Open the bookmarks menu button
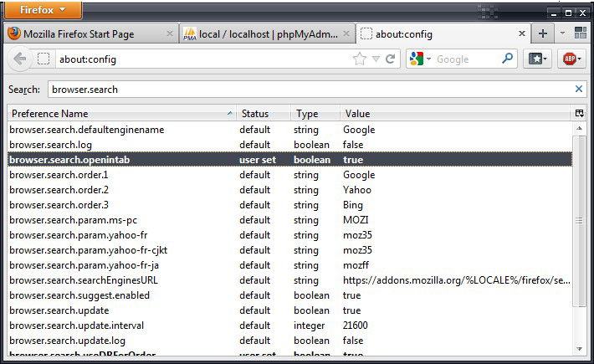The width and height of the screenshot is (594, 364). coord(538,59)
